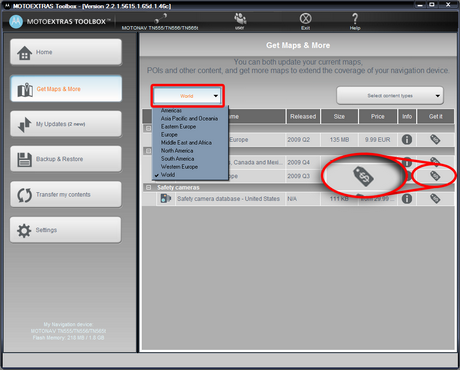The image size is (460, 370).
Task: Sort the table by the Released column header
Action: pos(303,116)
